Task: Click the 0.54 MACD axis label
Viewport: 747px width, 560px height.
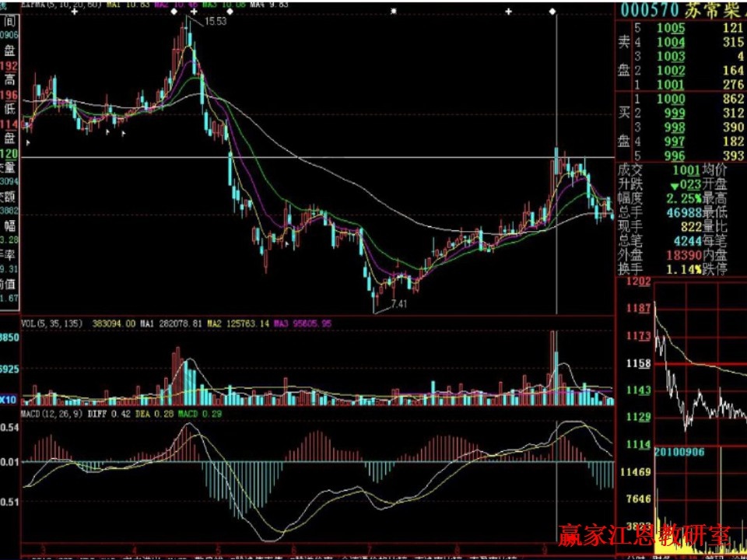Action: (9, 427)
